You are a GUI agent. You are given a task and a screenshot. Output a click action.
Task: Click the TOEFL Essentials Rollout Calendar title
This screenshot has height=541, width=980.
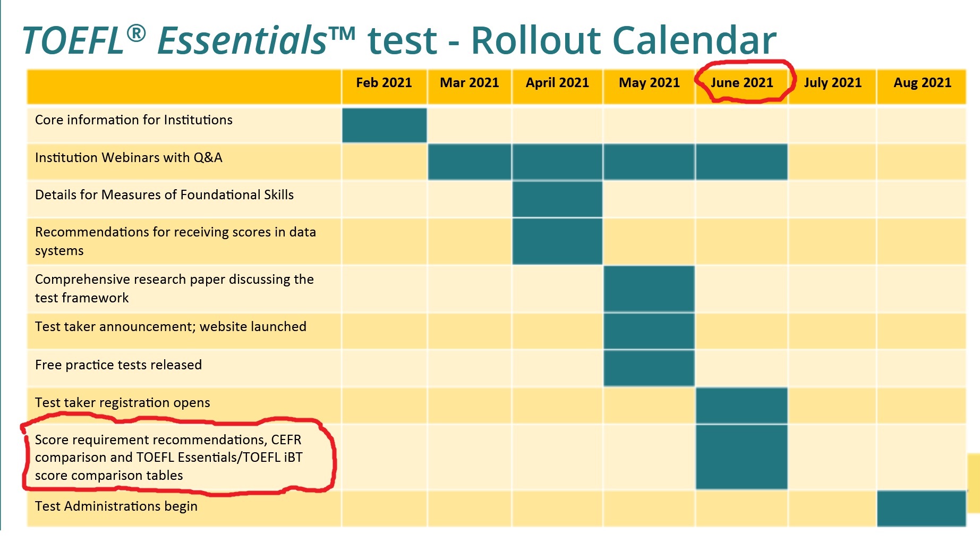click(399, 40)
